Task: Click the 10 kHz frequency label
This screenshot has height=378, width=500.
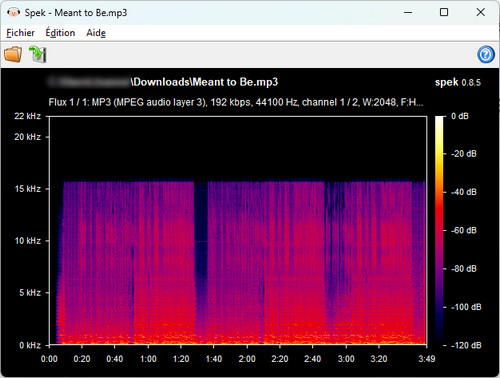Action: (27, 241)
